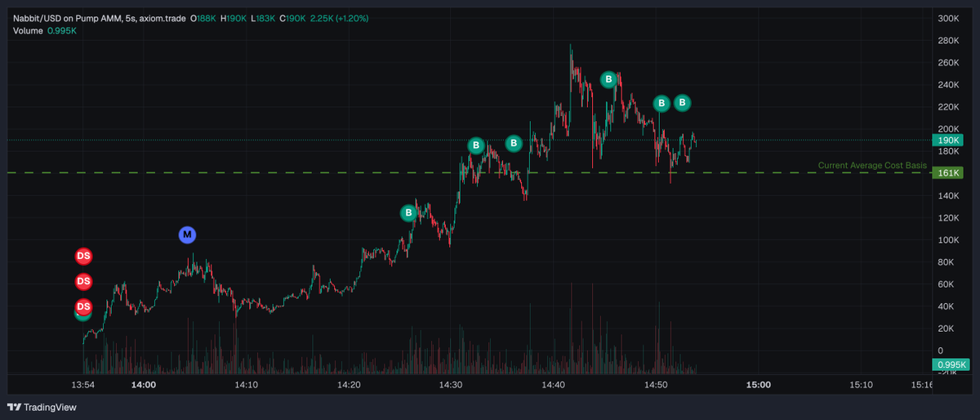The image size is (980, 420).
Task: Select the blue M marker on chart
Action: (x=187, y=235)
